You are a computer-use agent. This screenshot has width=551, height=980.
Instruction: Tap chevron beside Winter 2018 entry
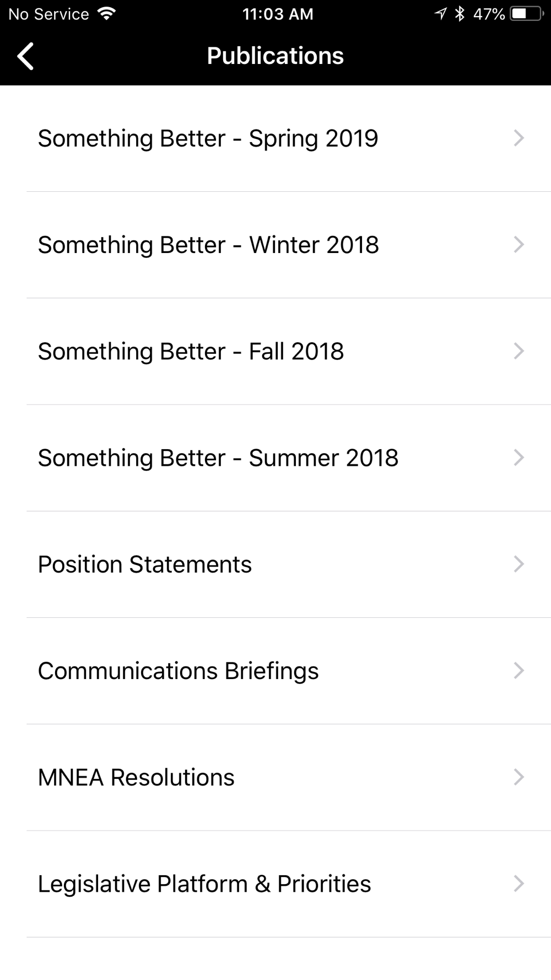tap(518, 245)
